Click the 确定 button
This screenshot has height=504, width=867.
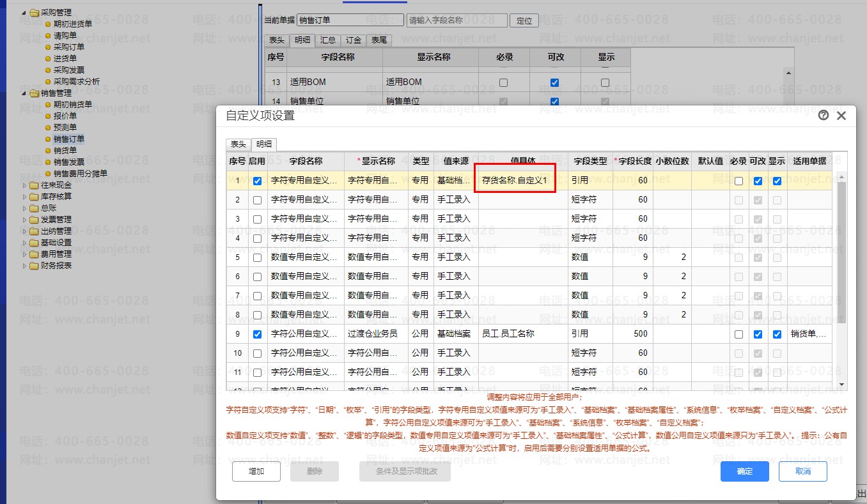744,471
